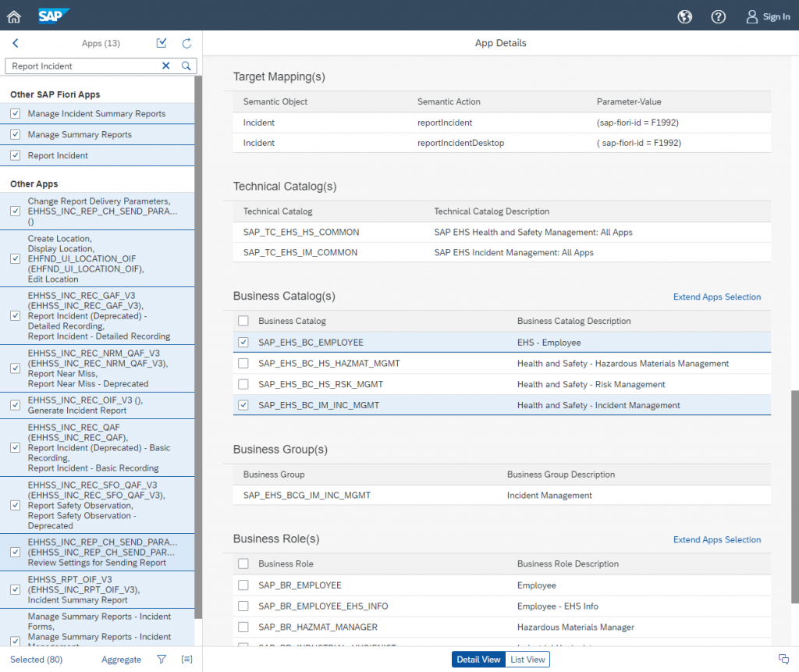The image size is (799, 672).
Task: Open the Selected (80) link
Action: click(x=36, y=660)
